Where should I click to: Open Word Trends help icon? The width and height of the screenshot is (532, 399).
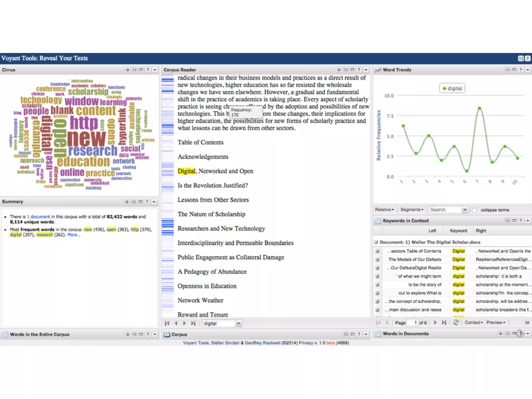click(x=521, y=70)
